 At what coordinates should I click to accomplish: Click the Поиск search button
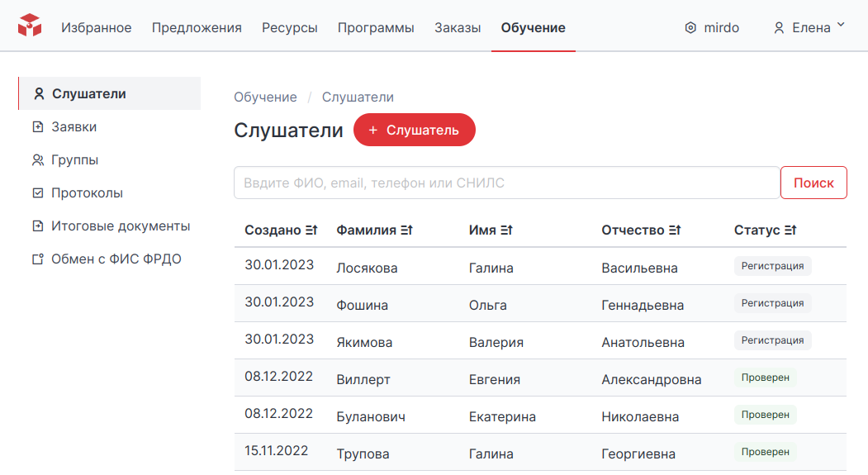(x=813, y=183)
